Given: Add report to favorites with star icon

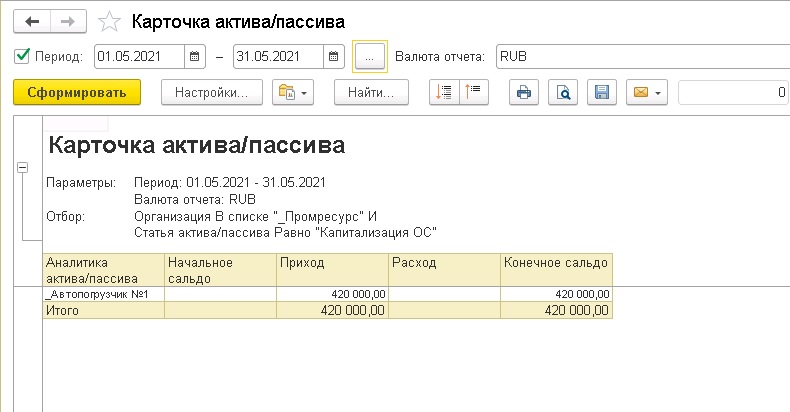Looking at the screenshot, I should (x=109, y=22).
